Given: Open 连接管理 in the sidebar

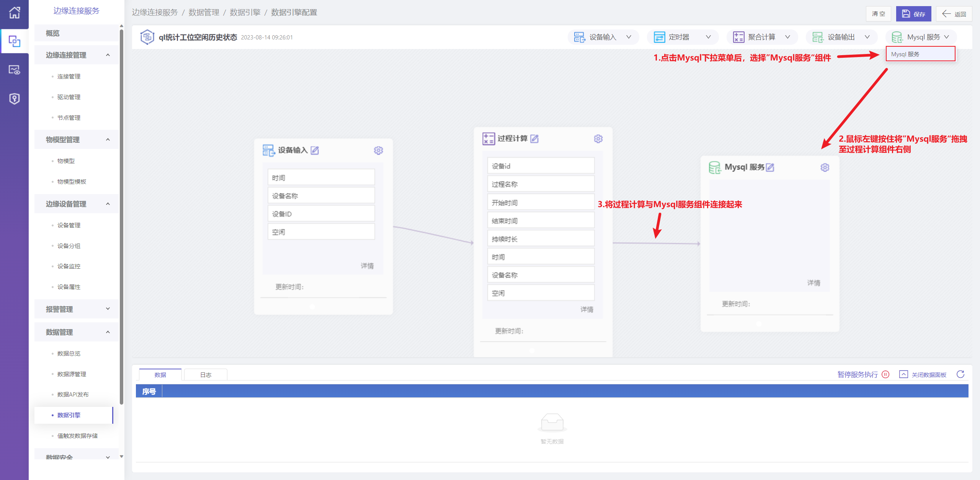Looking at the screenshot, I should (x=69, y=77).
